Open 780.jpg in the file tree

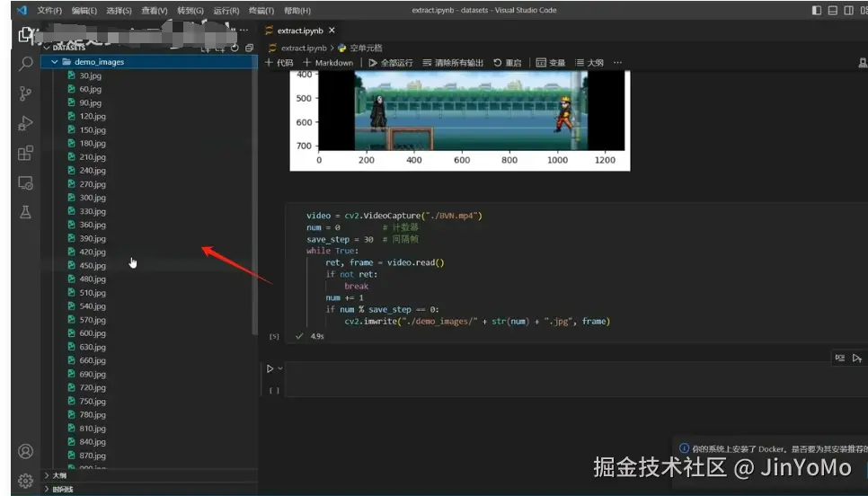(93, 414)
